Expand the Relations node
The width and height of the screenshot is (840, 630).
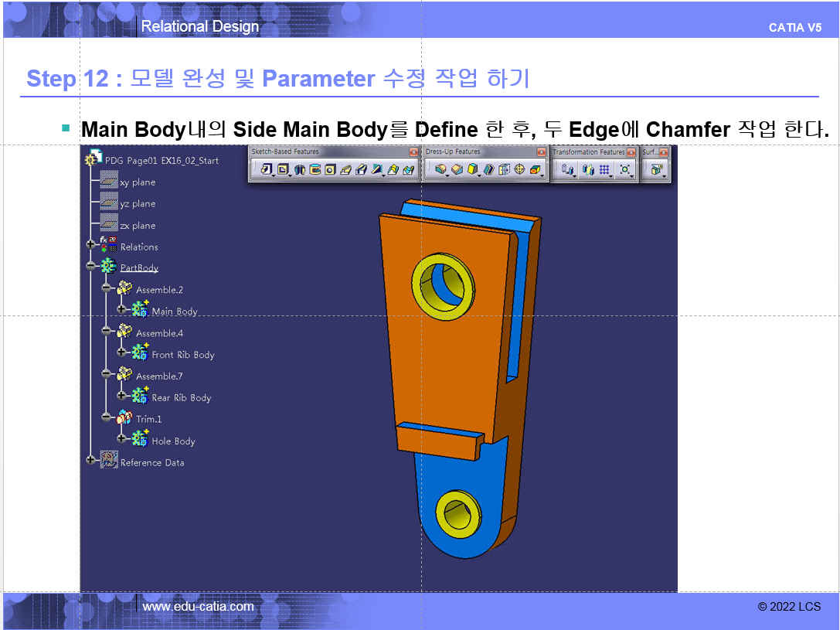(x=91, y=245)
